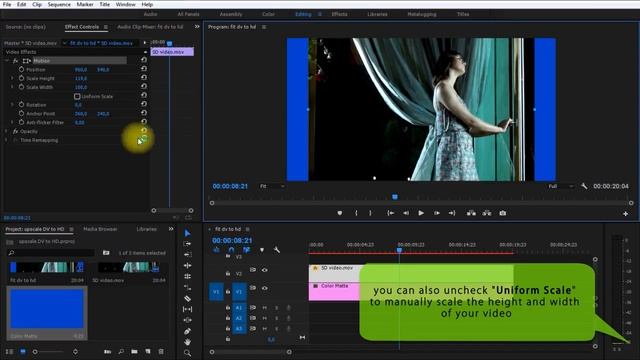Reset the Motion effect

click(144, 60)
